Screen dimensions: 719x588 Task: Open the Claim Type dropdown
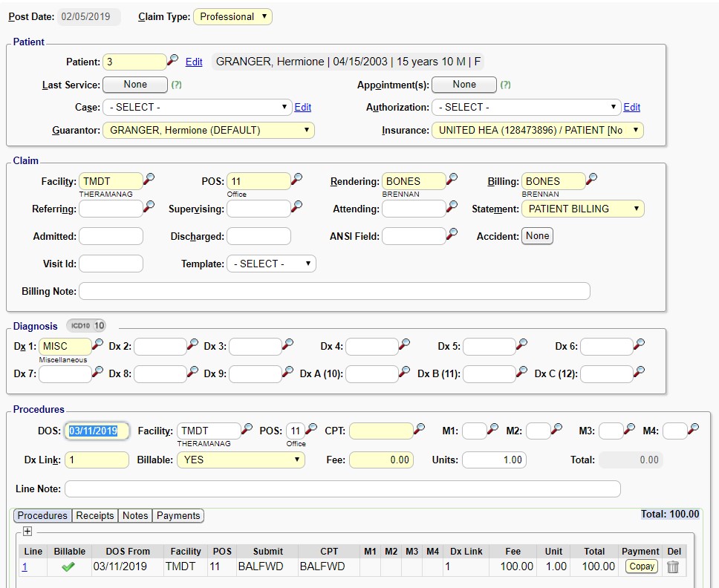coord(232,16)
